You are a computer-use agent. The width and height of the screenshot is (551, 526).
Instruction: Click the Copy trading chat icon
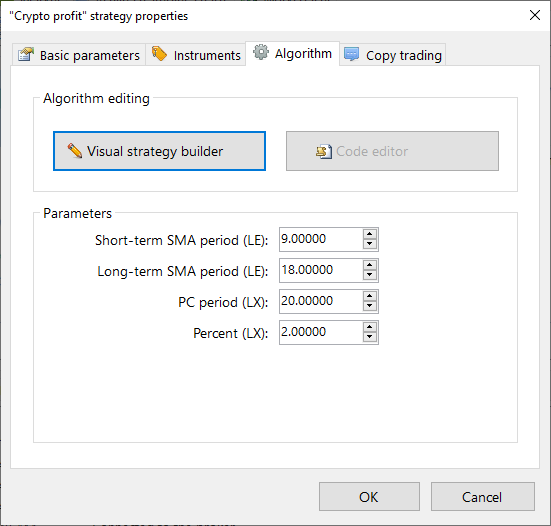pos(351,54)
